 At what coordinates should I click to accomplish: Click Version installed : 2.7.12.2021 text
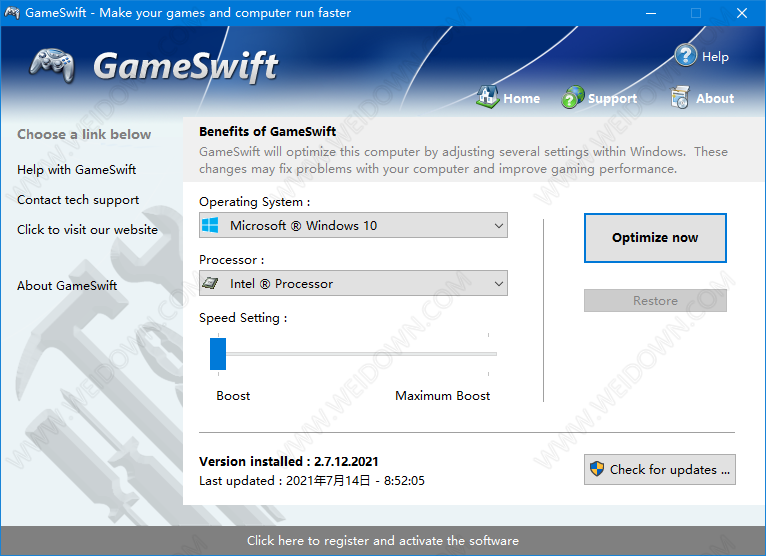click(x=289, y=461)
